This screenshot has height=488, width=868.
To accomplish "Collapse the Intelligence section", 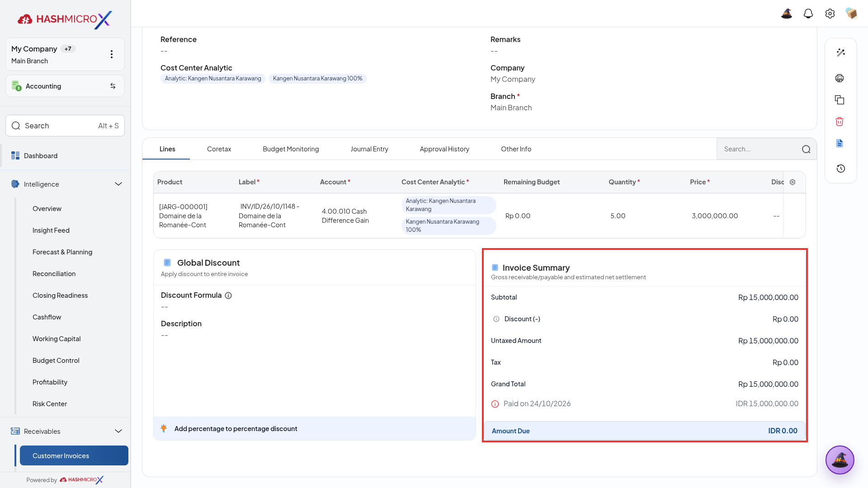I will click(118, 184).
